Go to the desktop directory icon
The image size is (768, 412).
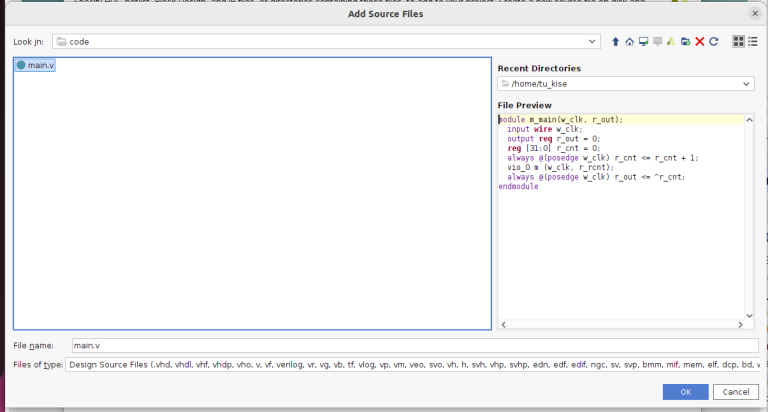pos(644,42)
